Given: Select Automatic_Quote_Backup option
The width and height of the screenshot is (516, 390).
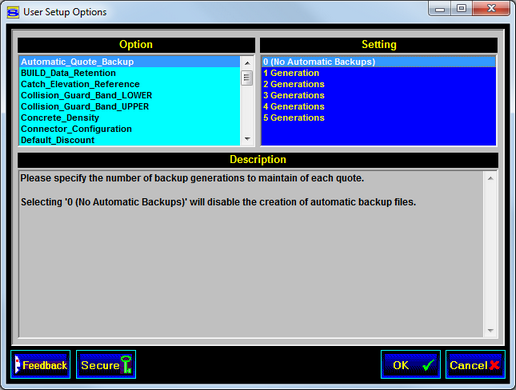Looking at the screenshot, I should coord(130,62).
